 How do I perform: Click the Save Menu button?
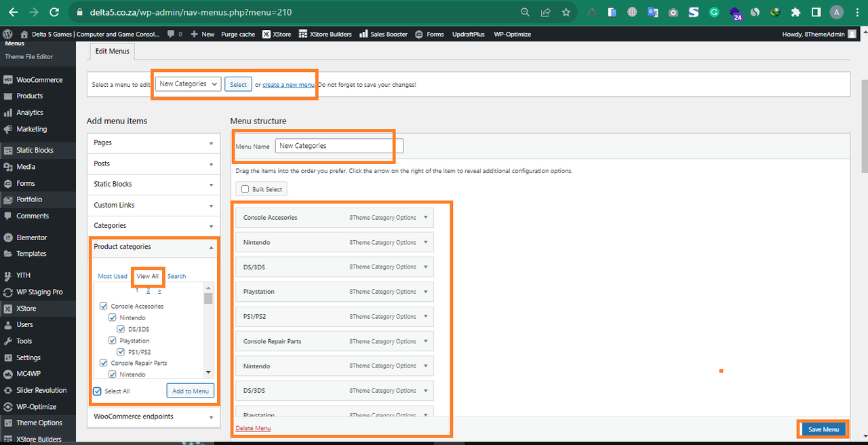[x=824, y=429]
